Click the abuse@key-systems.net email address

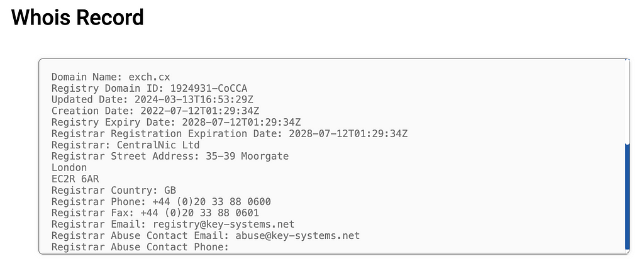coord(297,236)
